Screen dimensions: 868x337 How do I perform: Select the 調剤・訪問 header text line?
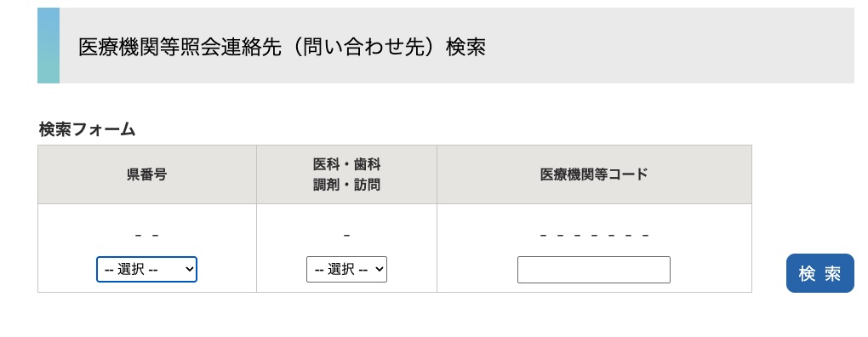[346, 185]
